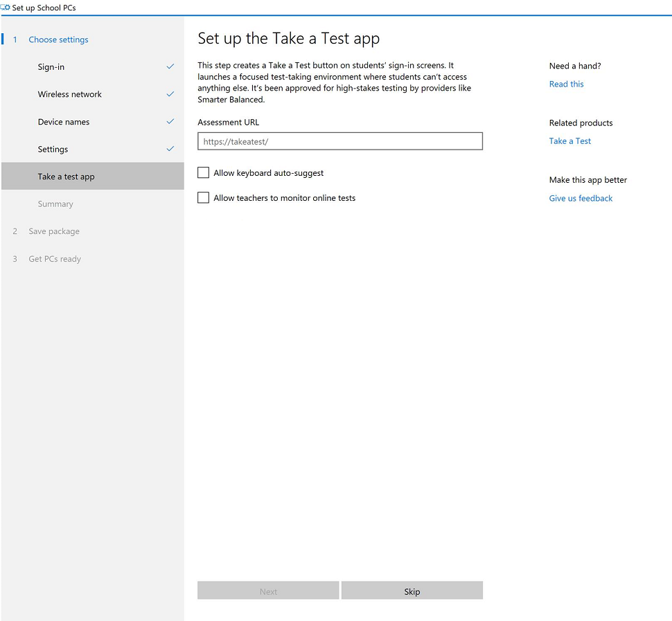Go to the Sign-in settings page
The height and width of the screenshot is (621, 672).
(51, 67)
